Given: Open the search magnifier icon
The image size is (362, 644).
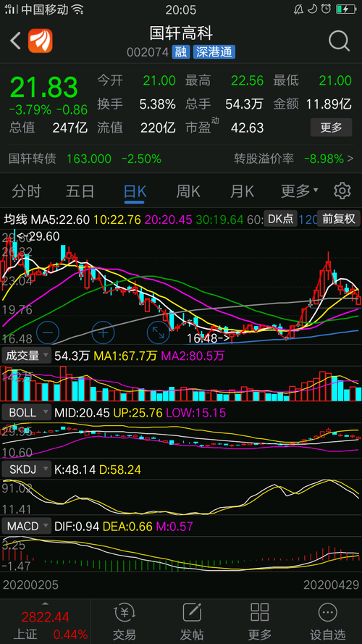Looking at the screenshot, I should pyautogui.click(x=339, y=41).
